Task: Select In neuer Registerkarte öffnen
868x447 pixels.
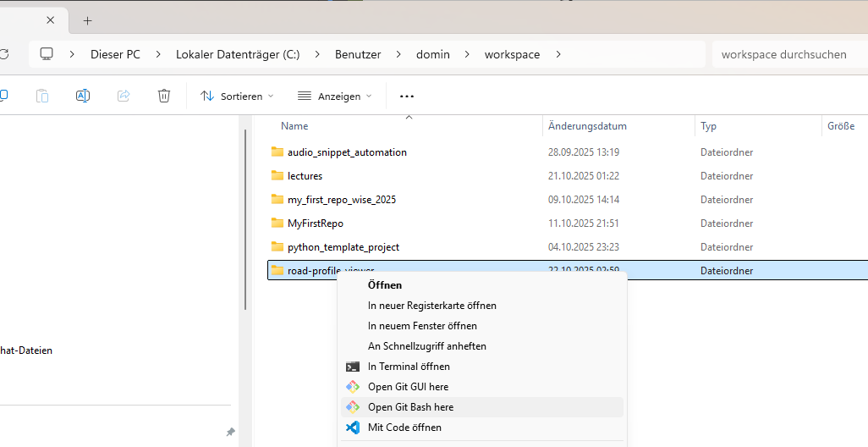Action: tap(482, 306)
